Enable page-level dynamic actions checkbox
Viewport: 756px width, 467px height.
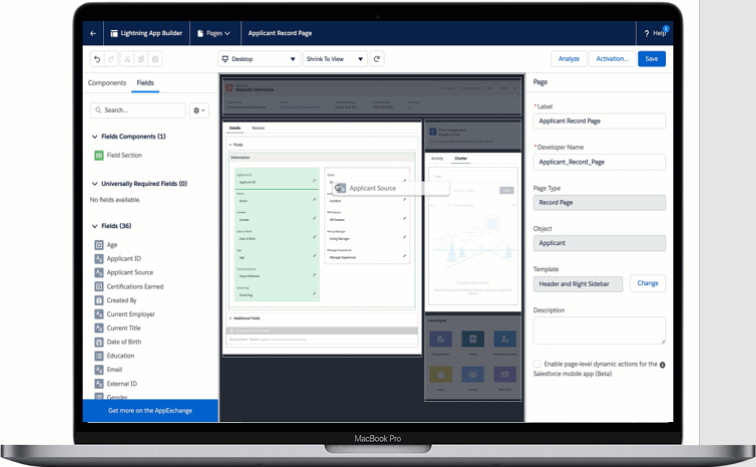coord(538,364)
